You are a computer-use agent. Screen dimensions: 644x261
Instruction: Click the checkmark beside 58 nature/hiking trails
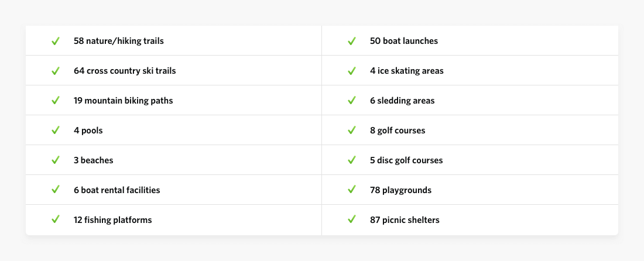pyautogui.click(x=56, y=41)
